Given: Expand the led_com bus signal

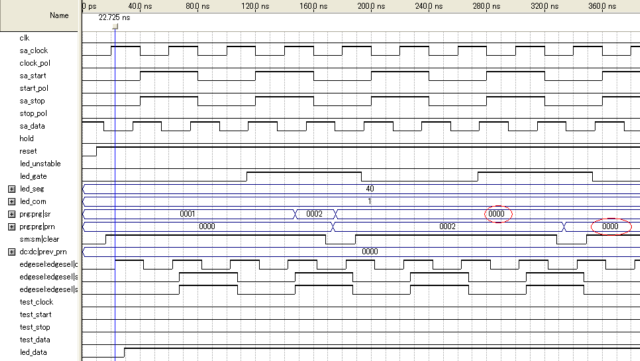Looking at the screenshot, I should click(x=11, y=201).
